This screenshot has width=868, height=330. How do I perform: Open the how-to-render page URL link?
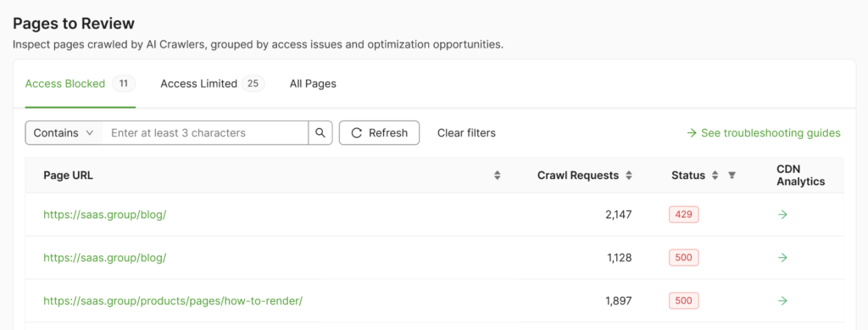pos(173,301)
